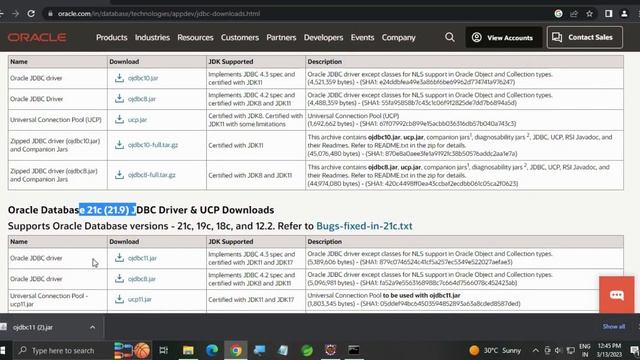Screen dimensions: 640x360
Task: Click the Oracle logo
Action: coord(37,38)
